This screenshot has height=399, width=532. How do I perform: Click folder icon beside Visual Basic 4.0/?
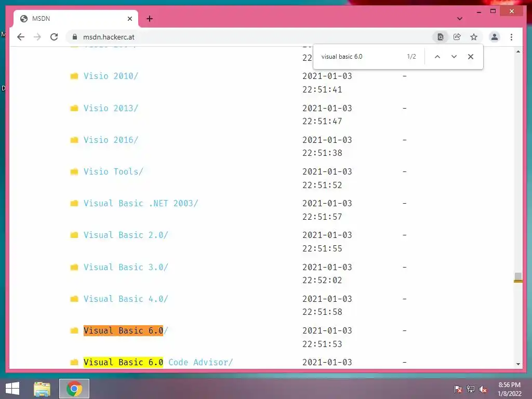(74, 299)
